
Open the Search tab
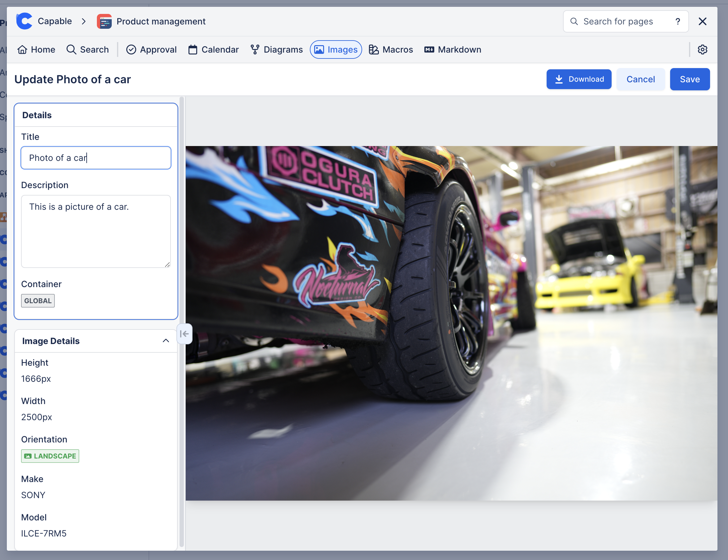87,50
